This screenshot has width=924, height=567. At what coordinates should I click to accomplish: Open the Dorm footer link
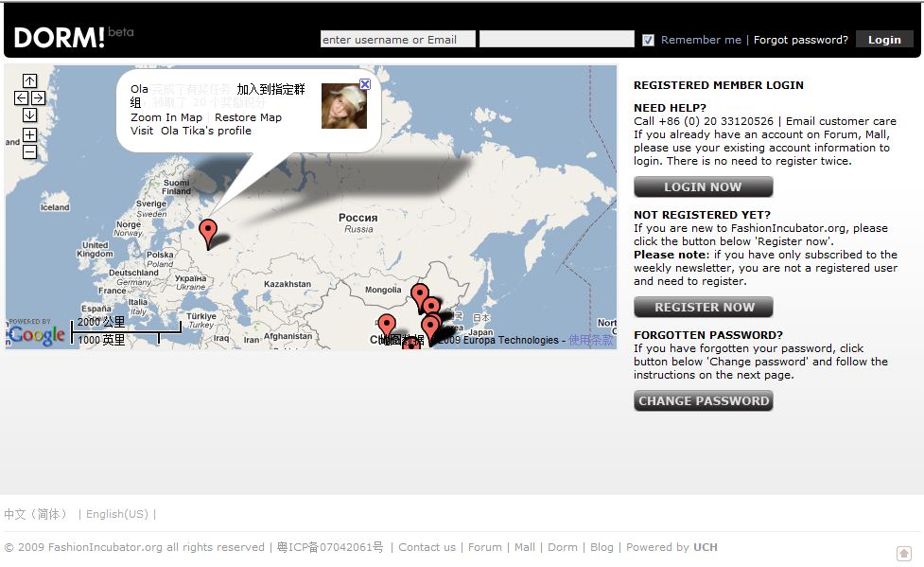pyautogui.click(x=563, y=547)
